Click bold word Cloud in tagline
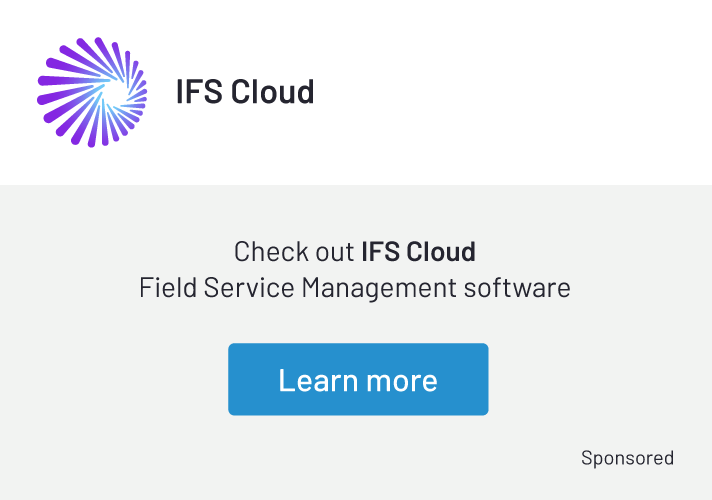 440,251
